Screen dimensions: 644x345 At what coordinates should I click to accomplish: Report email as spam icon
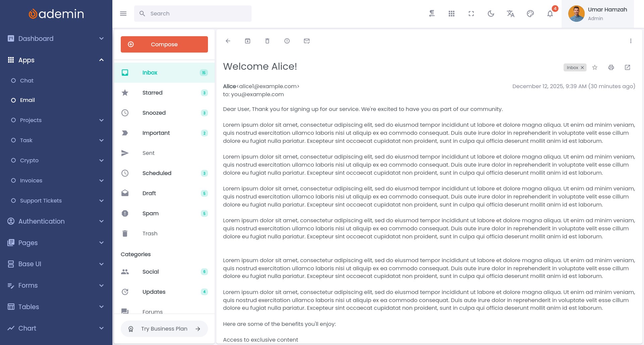287,41
